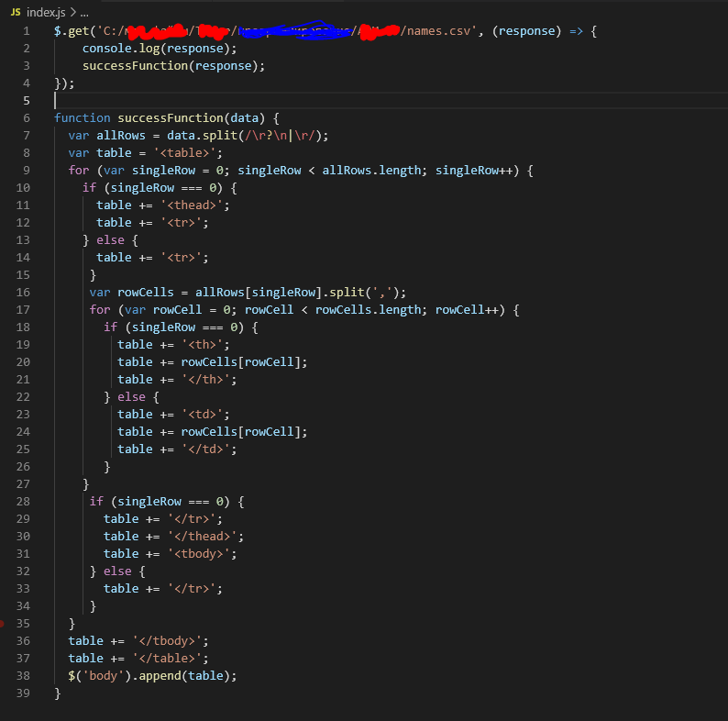Click the text 'names.csv' in line 1
The image size is (728, 721).
[x=439, y=31]
